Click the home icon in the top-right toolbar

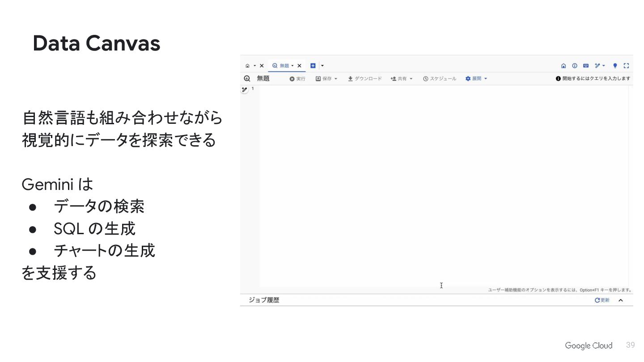click(x=563, y=66)
